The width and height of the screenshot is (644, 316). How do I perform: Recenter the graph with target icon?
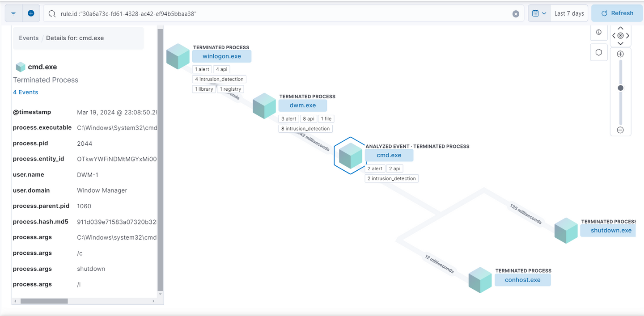620,35
